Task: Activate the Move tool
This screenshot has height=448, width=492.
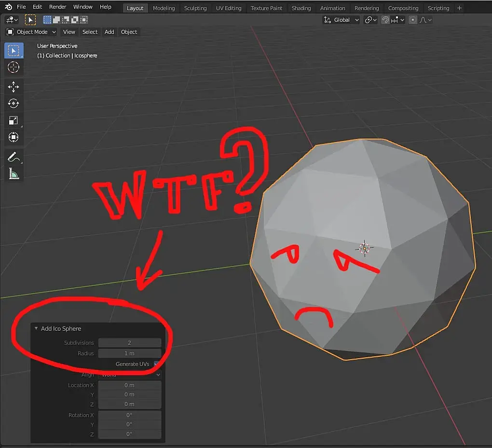Action: [x=14, y=87]
